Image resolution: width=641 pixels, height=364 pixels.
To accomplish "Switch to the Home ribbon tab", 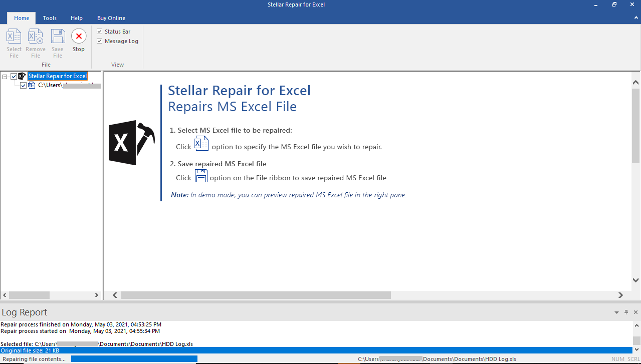I will pyautogui.click(x=22, y=18).
